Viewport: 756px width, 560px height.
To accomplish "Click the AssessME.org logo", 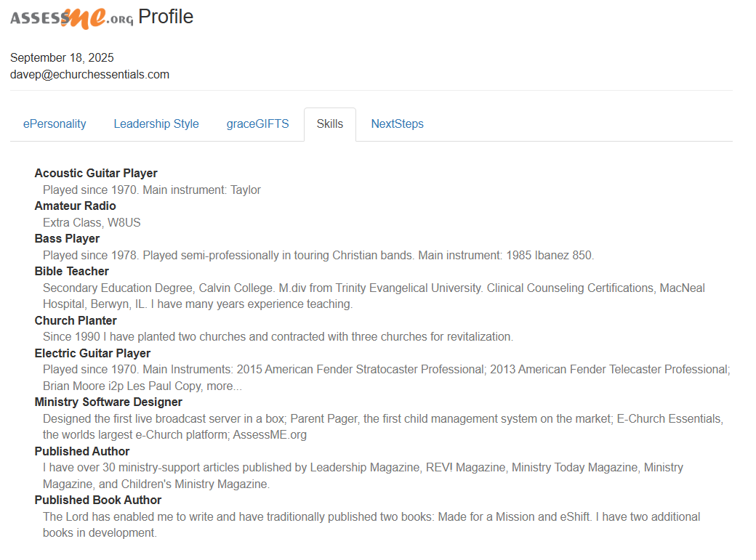I will click(x=71, y=17).
